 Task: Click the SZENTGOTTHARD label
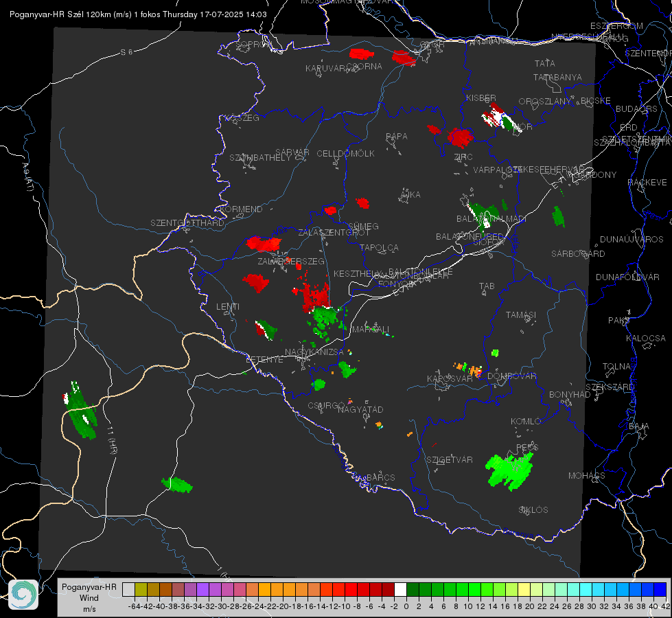tap(187, 223)
